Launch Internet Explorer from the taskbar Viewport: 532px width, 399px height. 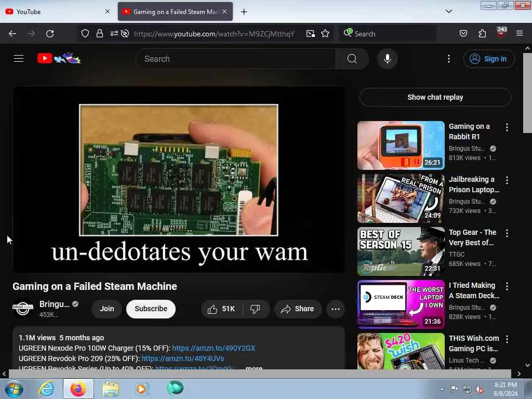46,389
